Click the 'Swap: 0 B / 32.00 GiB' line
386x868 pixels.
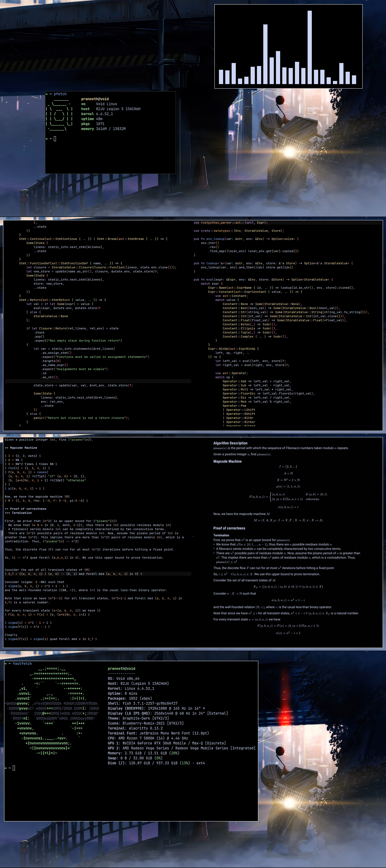(135, 758)
